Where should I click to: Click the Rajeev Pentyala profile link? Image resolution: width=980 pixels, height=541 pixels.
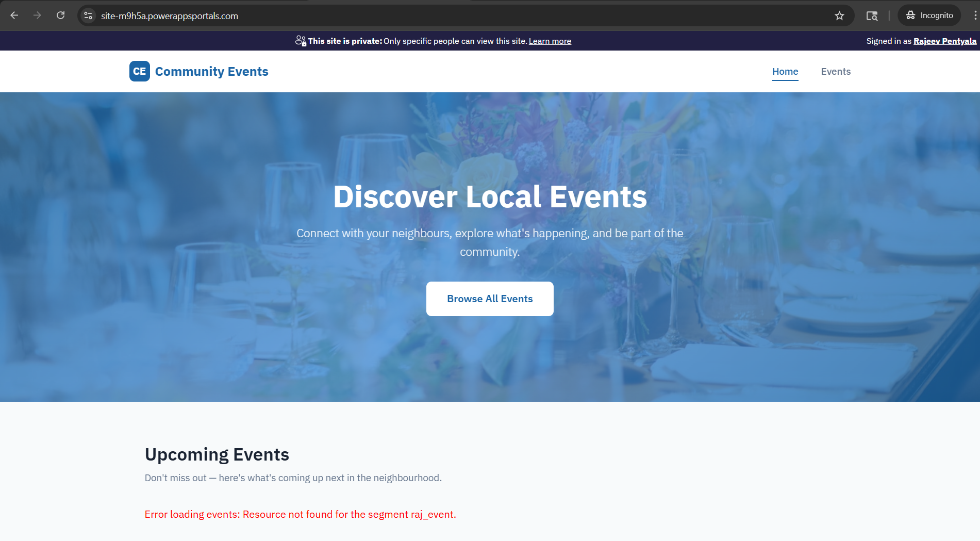[x=944, y=41]
